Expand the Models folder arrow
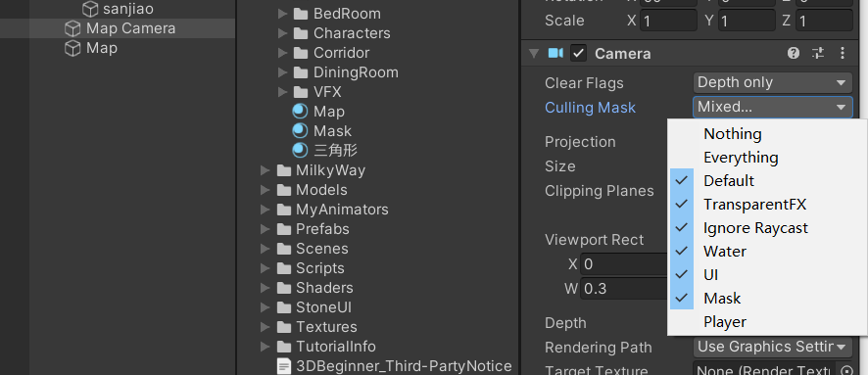Screen dimensions: 868x375 265,190
